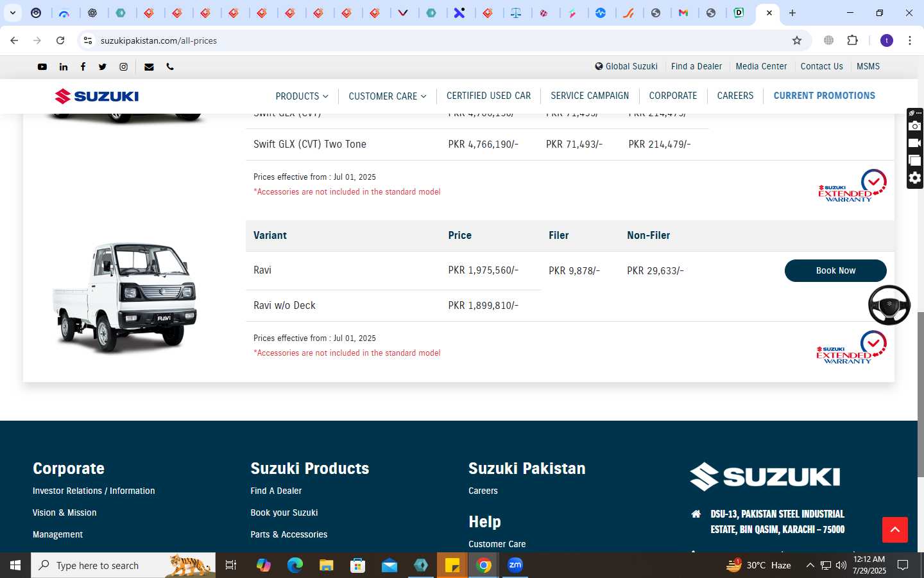Open the tab search dropdown arrow
Image resolution: width=924 pixels, height=578 pixels.
pyautogui.click(x=12, y=13)
